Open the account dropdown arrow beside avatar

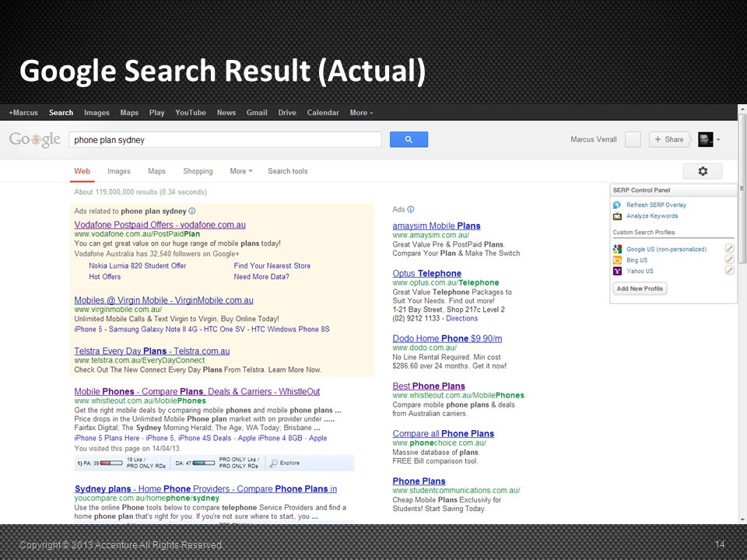pos(718,139)
